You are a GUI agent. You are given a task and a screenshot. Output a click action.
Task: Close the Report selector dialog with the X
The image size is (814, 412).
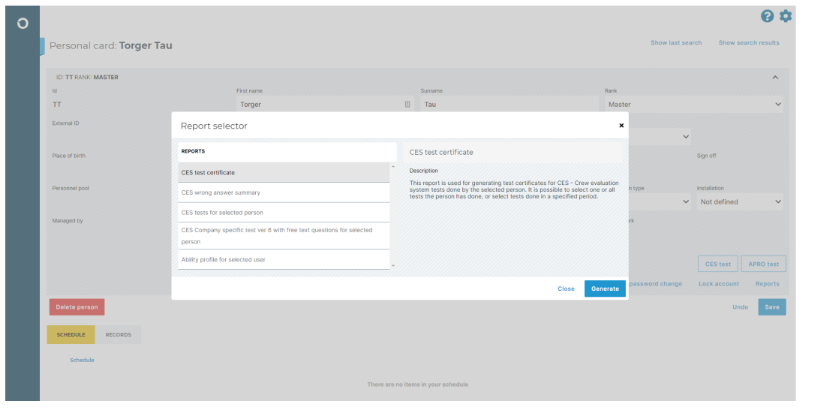[x=621, y=125]
